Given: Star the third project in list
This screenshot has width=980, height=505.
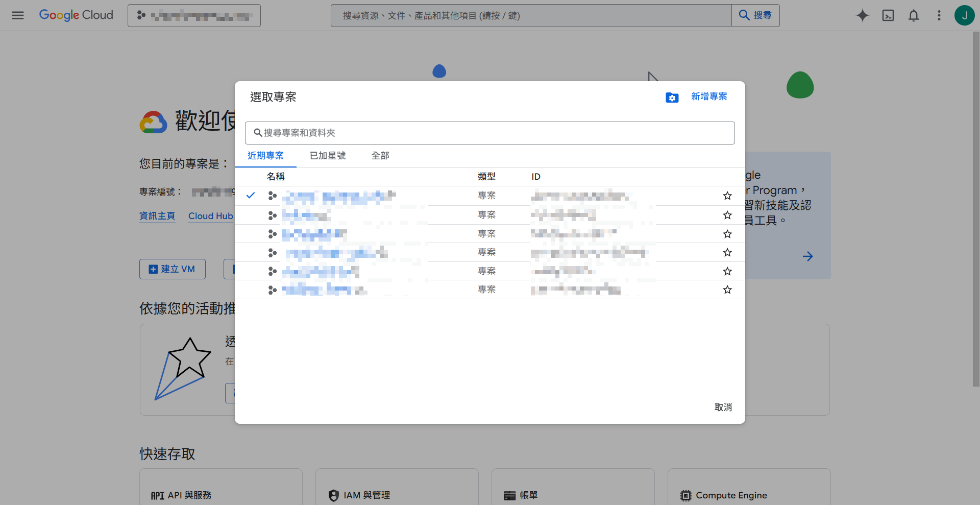Looking at the screenshot, I should (x=727, y=234).
